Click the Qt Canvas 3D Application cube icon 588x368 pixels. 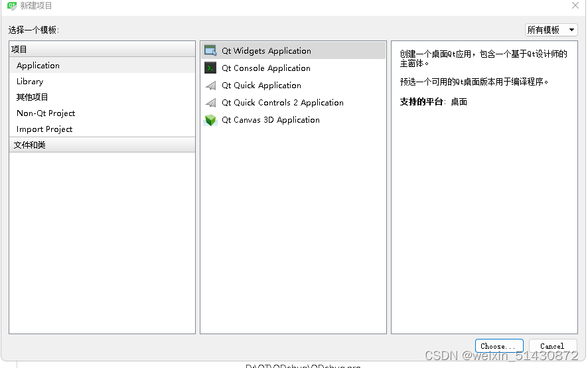pyautogui.click(x=210, y=120)
